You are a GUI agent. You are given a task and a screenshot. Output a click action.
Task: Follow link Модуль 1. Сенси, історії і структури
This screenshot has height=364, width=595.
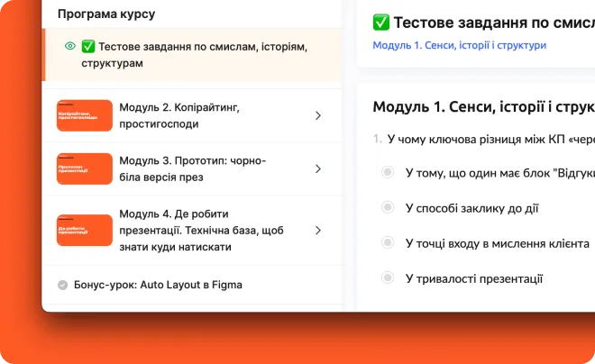point(459,45)
